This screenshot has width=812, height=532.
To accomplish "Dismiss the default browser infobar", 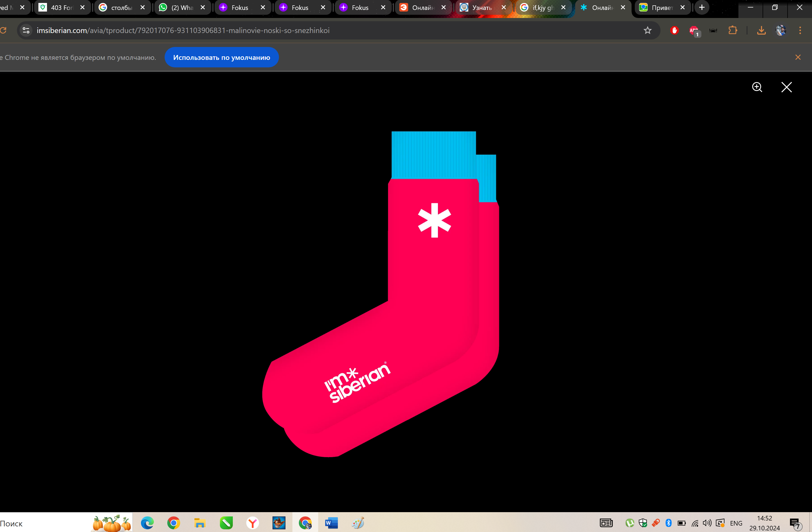I will coord(798,57).
